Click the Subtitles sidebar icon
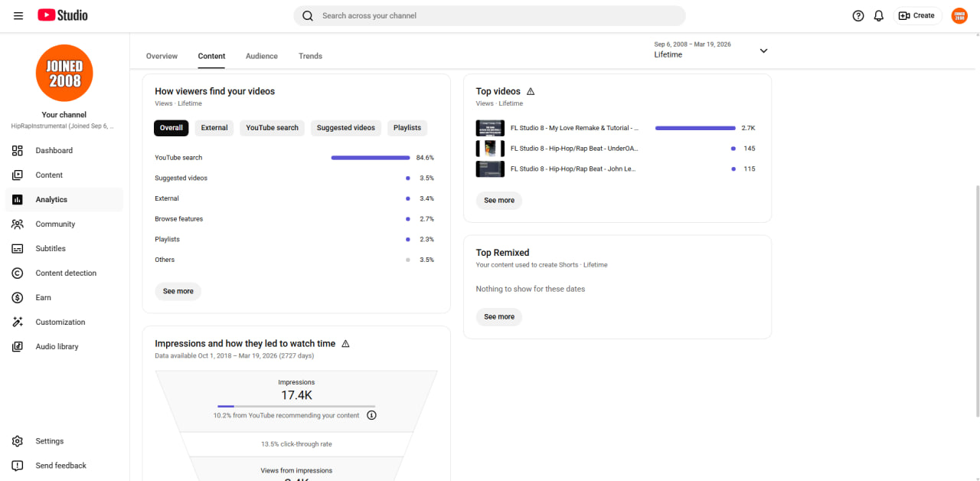Image resolution: width=980 pixels, height=481 pixels. pos(18,248)
